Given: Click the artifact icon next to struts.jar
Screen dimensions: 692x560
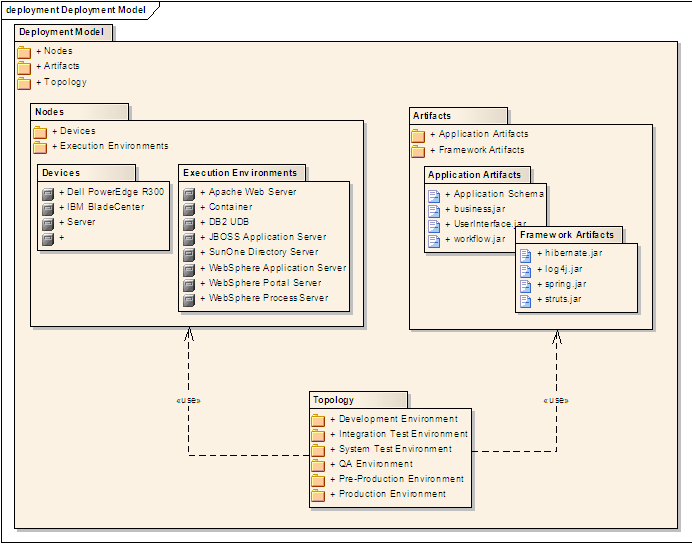Looking at the screenshot, I should click(525, 299).
